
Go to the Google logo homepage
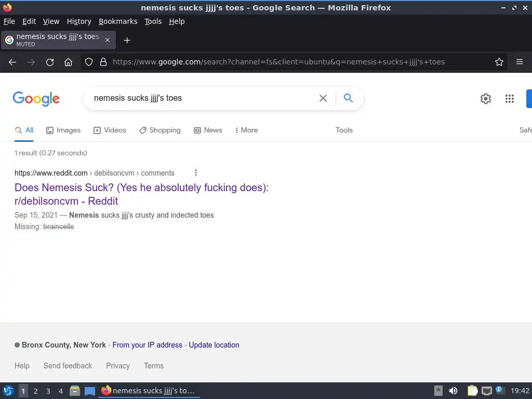point(36,99)
